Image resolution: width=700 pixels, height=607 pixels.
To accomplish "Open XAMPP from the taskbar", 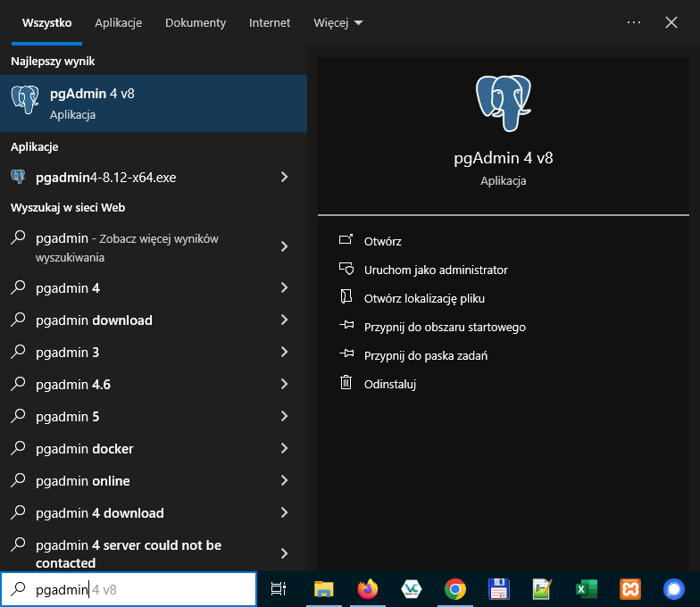I will 630,589.
